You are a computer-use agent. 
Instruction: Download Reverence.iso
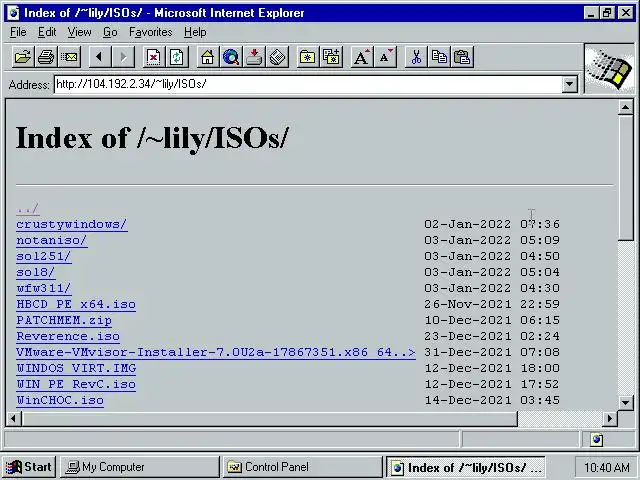click(68, 336)
